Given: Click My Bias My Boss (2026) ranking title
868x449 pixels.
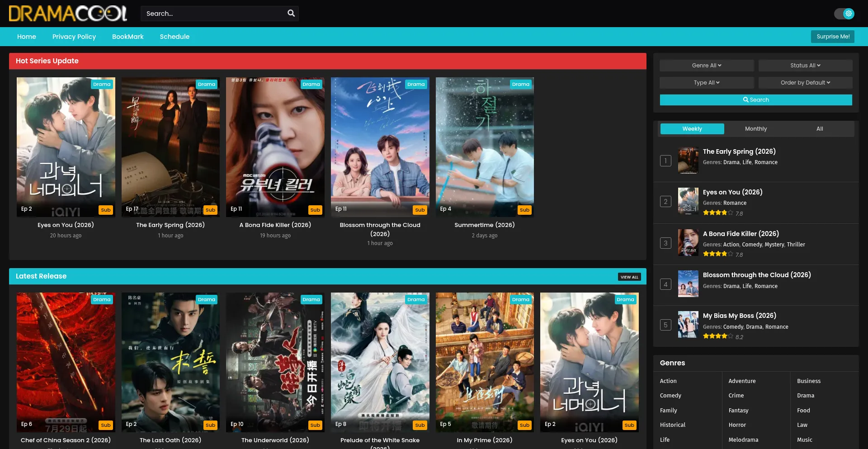Looking at the screenshot, I should pos(740,316).
